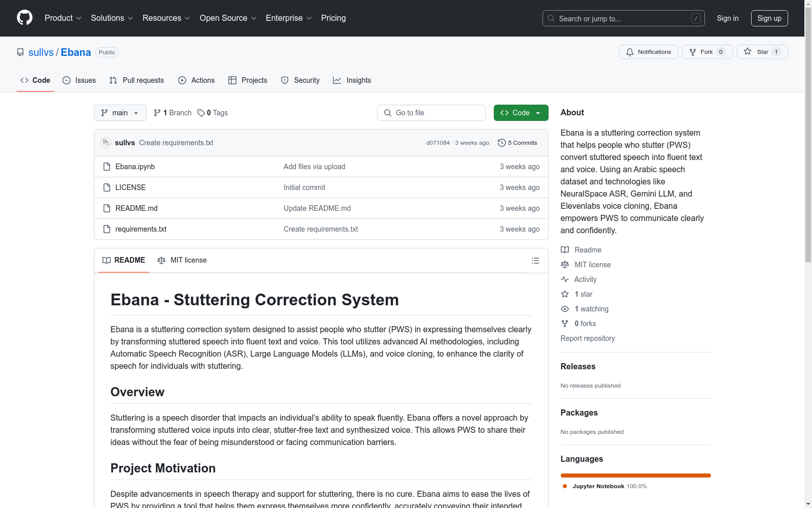The image size is (812, 508).
Task: Switch to the Security tab
Action: tap(300, 80)
